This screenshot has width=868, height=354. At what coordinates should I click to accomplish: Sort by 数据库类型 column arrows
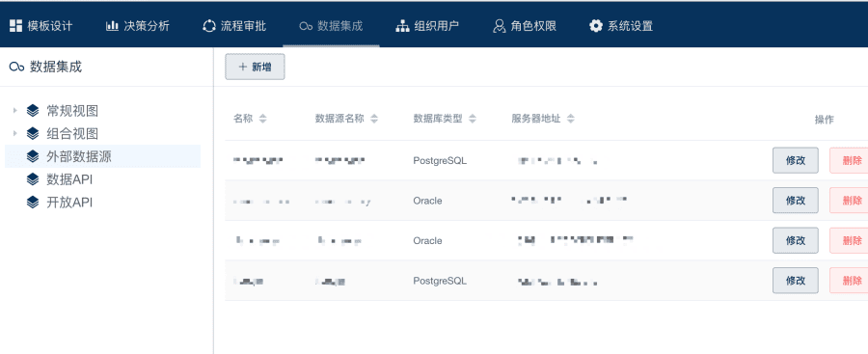click(473, 119)
